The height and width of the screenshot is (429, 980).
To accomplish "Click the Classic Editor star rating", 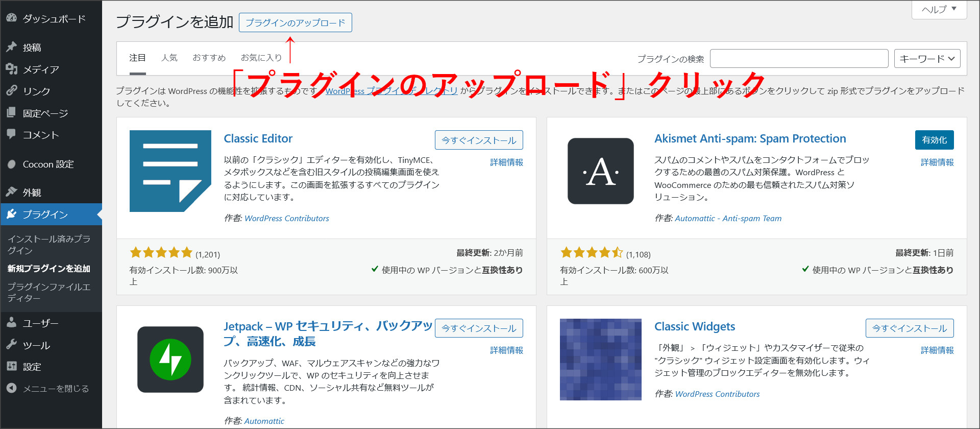I will click(161, 252).
